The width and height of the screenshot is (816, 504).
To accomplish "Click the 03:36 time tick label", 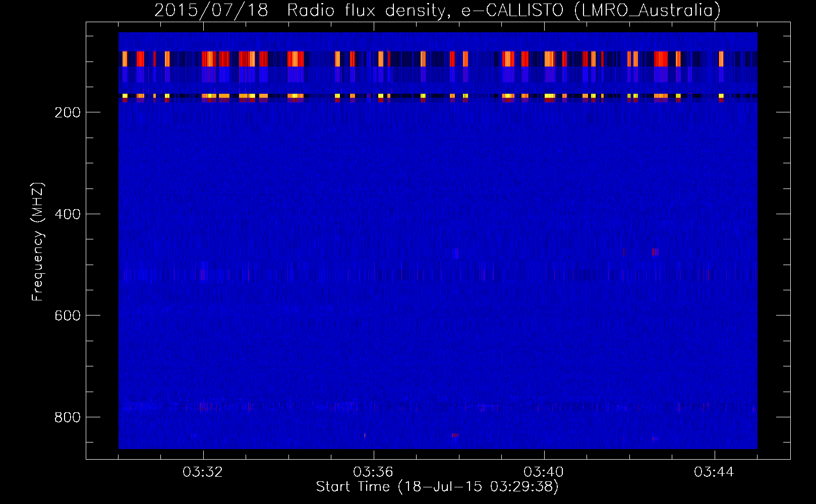I will click(374, 472).
